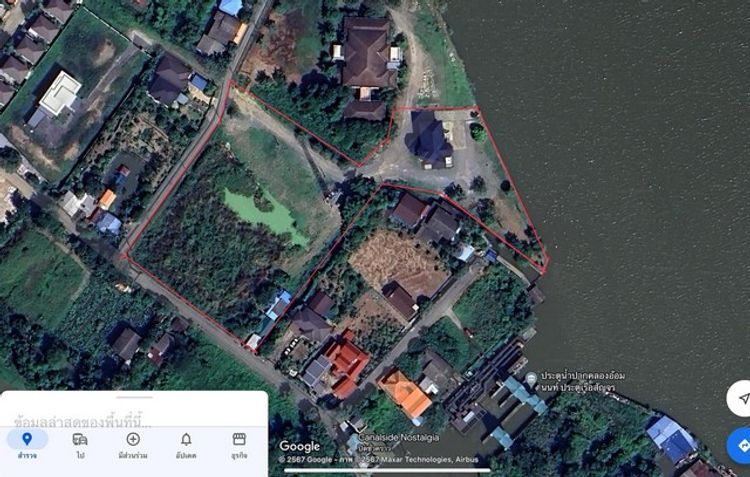Open the ประตูน้ำปากคลองอ้อมนนท์ place label
The height and width of the screenshot is (477, 750).
tap(583, 381)
